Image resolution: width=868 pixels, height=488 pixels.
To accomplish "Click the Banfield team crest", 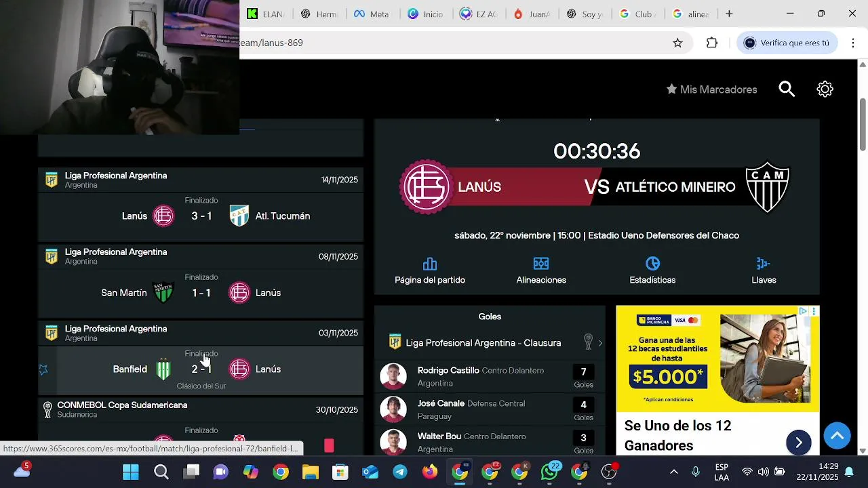I will pos(163,369).
